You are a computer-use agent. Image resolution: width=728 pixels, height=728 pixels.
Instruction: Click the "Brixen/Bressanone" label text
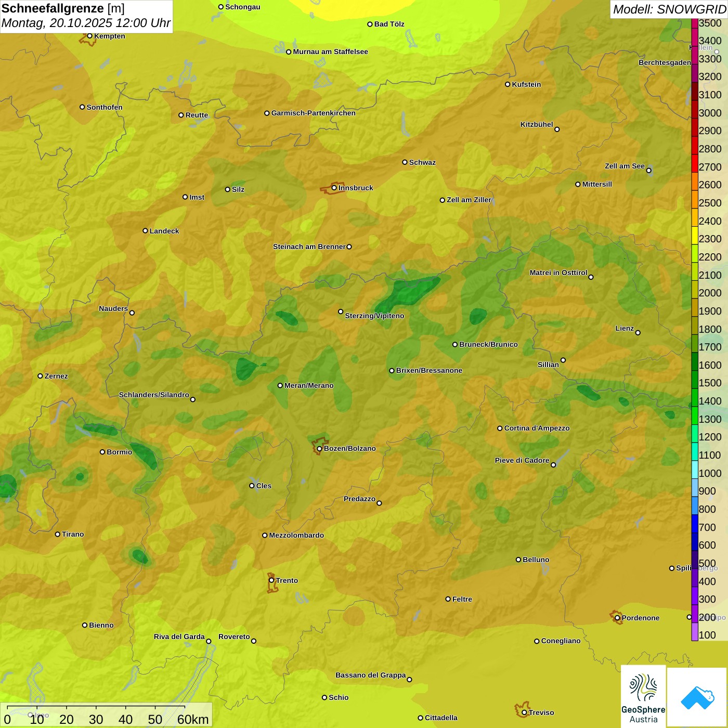coord(429,370)
